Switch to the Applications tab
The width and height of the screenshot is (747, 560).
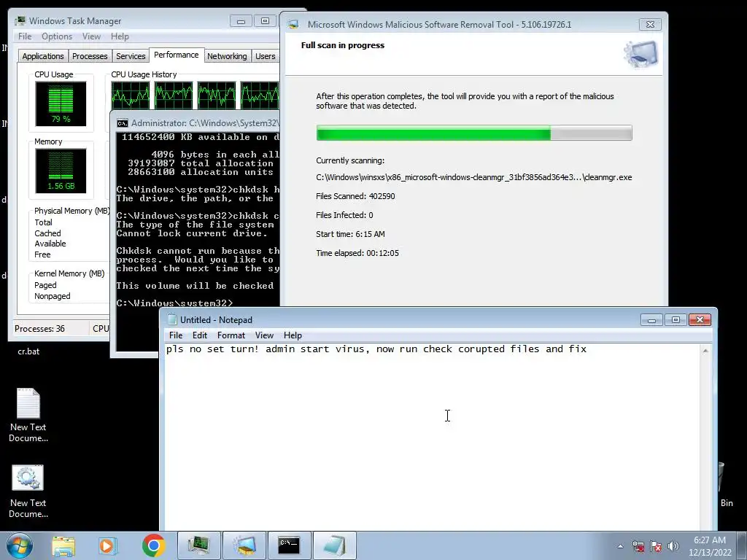(43, 56)
